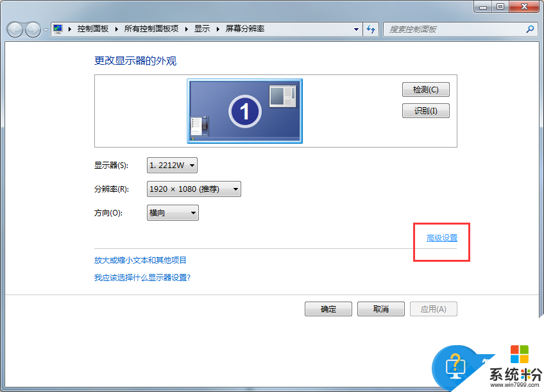Open the address bar history dropdown
The width and height of the screenshot is (544, 392).
pos(356,30)
